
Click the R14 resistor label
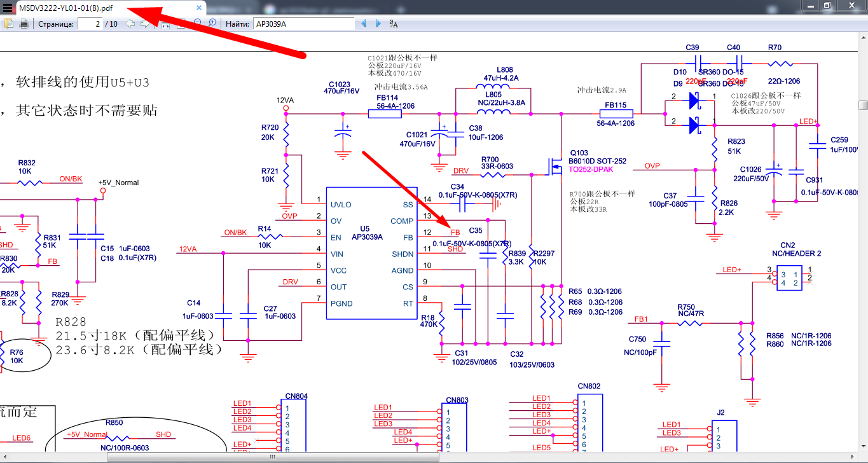265,228
